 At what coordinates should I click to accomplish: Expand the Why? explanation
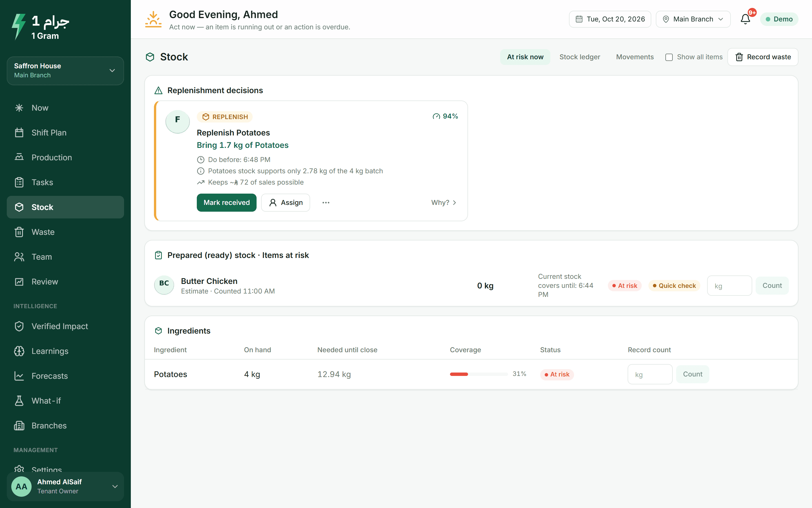[x=444, y=203]
